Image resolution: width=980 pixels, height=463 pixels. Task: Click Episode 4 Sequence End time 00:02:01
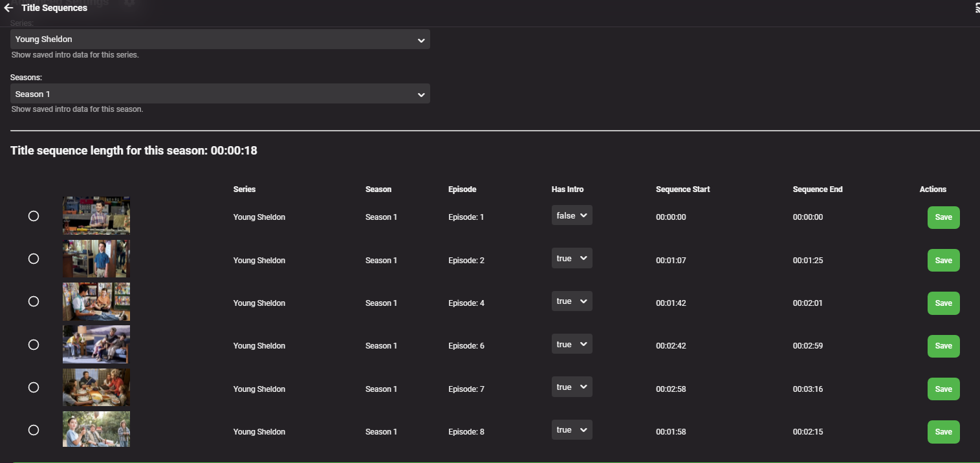coord(807,303)
